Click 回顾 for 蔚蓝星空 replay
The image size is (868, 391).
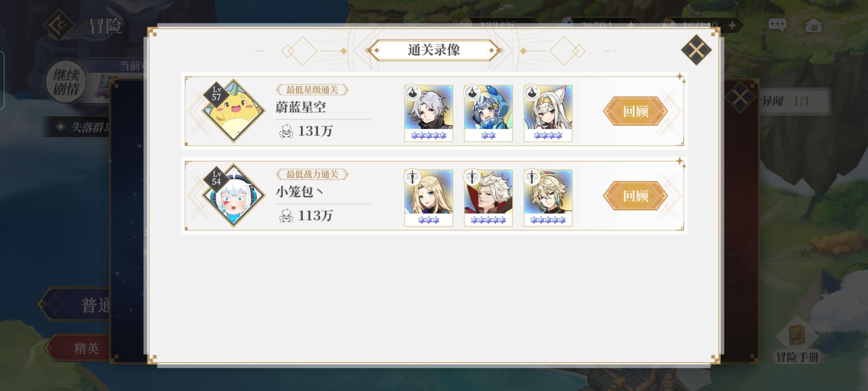[x=635, y=111]
